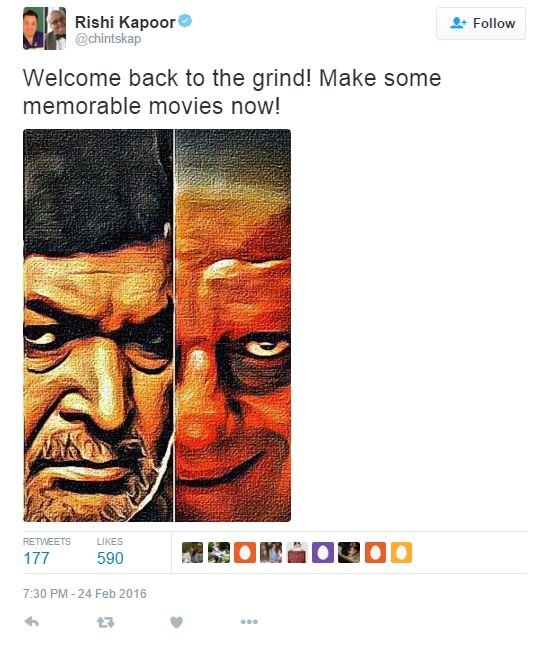This screenshot has height=651, width=557.
Task: Open the 7:30 PM - 24 Feb 2016 timestamp
Action: (x=85, y=593)
